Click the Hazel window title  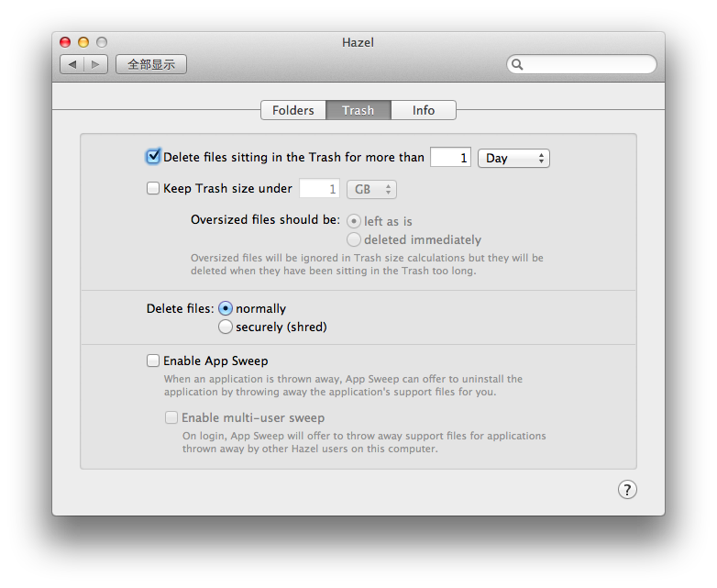coord(358,42)
